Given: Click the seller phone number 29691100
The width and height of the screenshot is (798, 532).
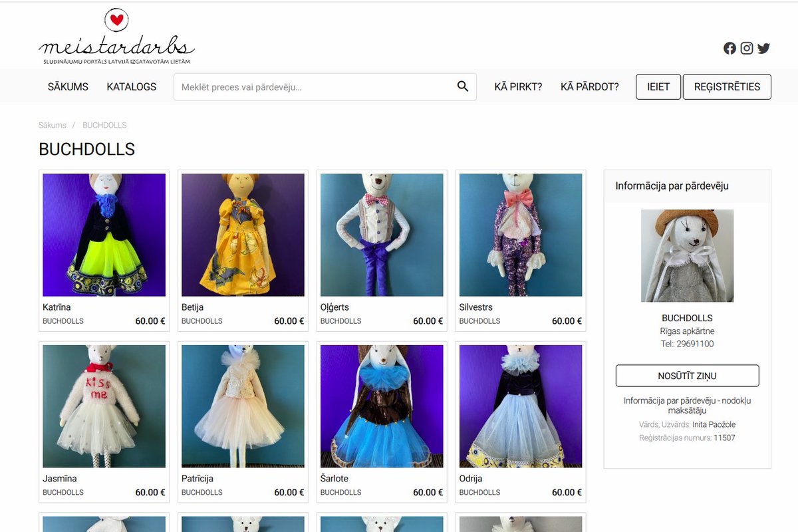Looking at the screenshot, I should pyautogui.click(x=695, y=344).
